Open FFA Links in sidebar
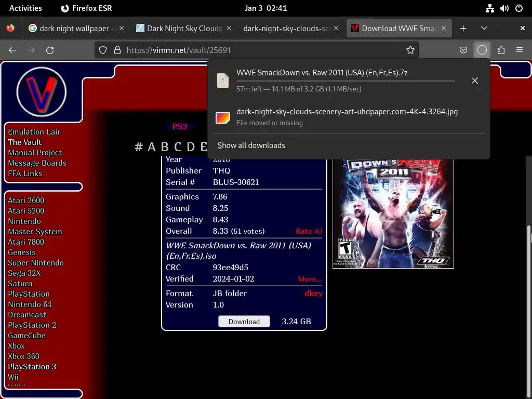Screen dimensions: 532x399 pyautogui.click(x=25, y=174)
